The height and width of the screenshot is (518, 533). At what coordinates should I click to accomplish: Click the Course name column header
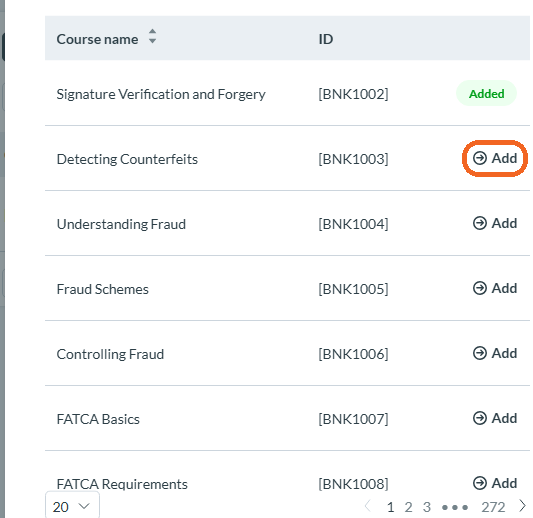[97, 39]
